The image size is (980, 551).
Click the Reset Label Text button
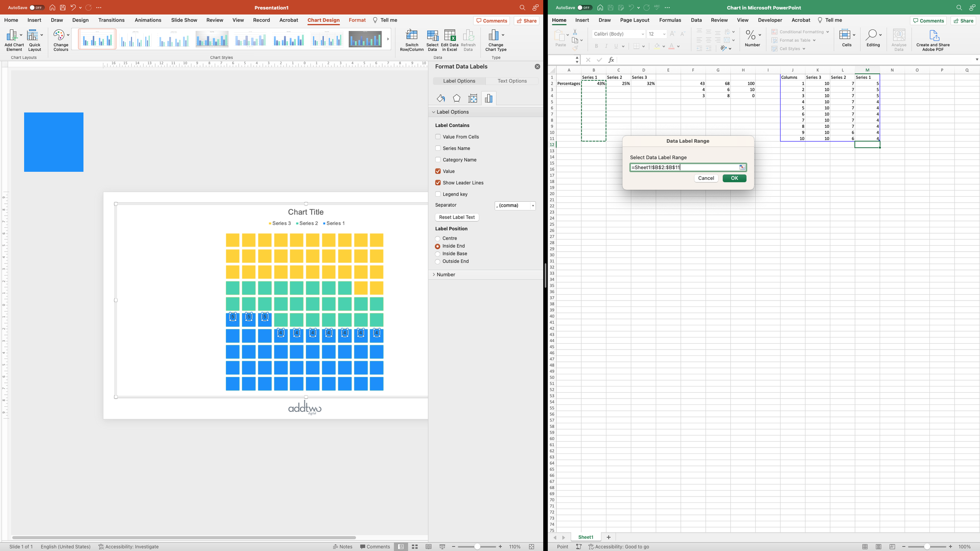[x=457, y=217]
